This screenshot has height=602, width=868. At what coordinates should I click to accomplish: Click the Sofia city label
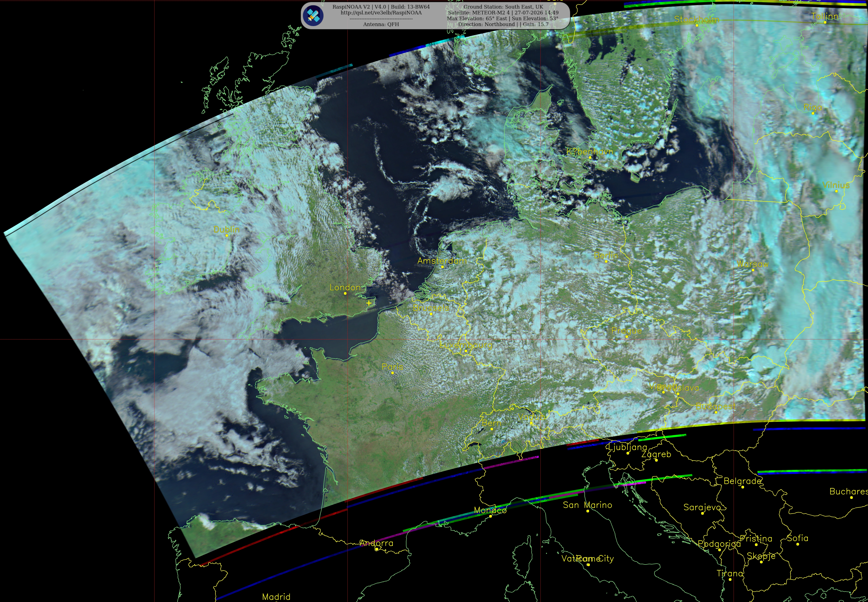pyautogui.click(x=797, y=538)
